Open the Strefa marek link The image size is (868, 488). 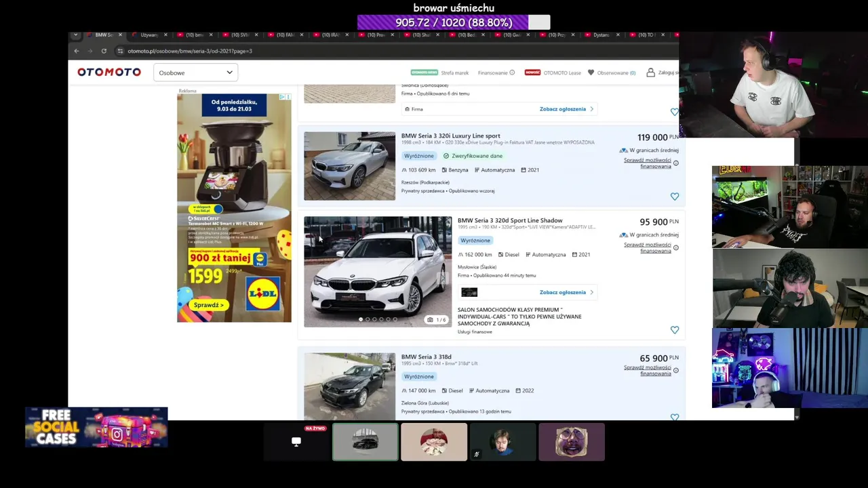(454, 73)
